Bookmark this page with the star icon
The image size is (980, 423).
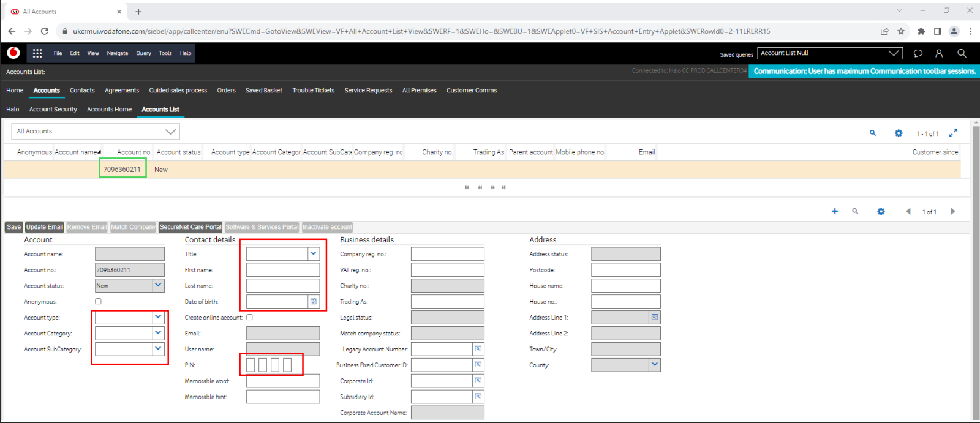click(x=901, y=31)
